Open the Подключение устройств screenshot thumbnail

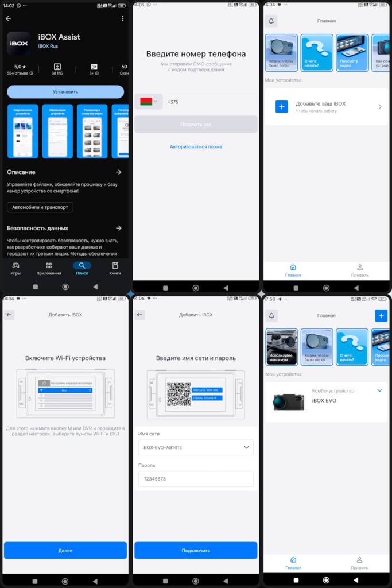pos(23,131)
